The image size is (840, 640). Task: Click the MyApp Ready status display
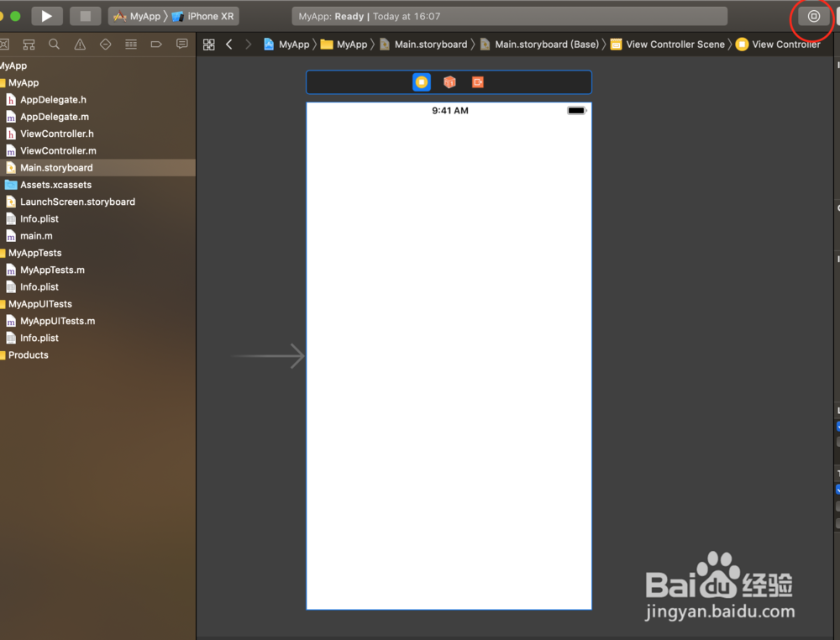coord(510,16)
